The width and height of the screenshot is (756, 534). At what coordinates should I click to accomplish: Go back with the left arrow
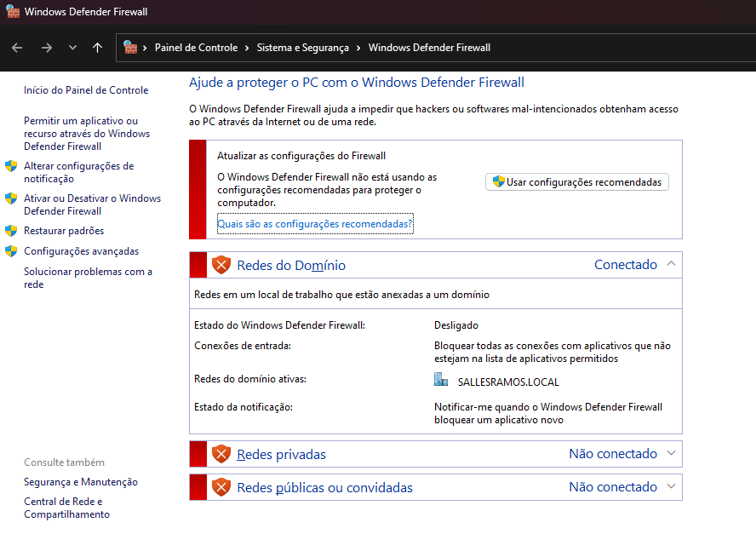[17, 48]
